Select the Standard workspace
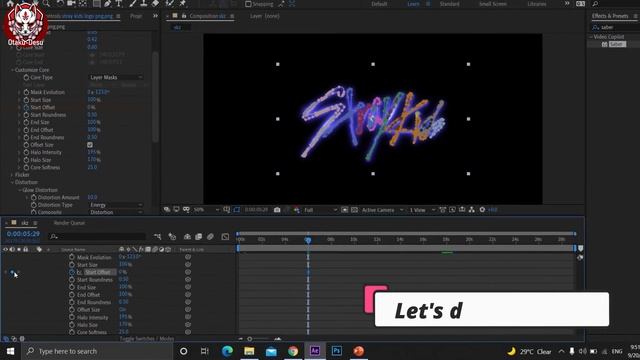The width and height of the screenshot is (640, 360). coord(449,4)
